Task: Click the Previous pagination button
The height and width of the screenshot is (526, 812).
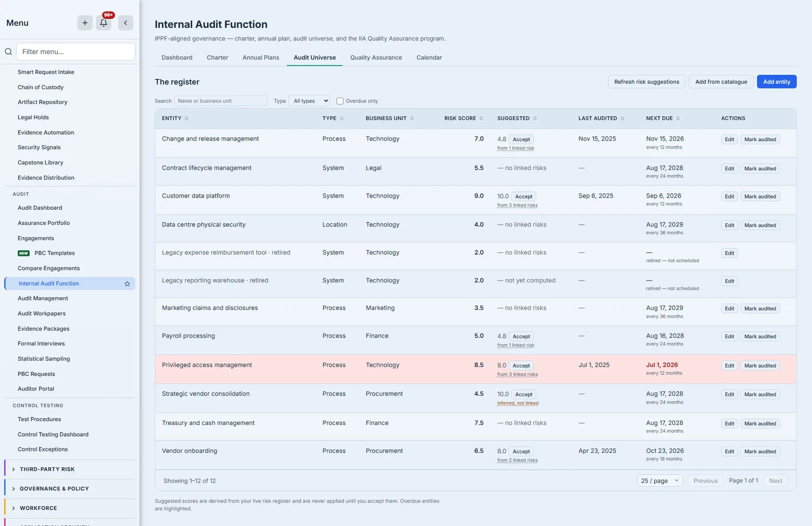Action: [705, 481]
